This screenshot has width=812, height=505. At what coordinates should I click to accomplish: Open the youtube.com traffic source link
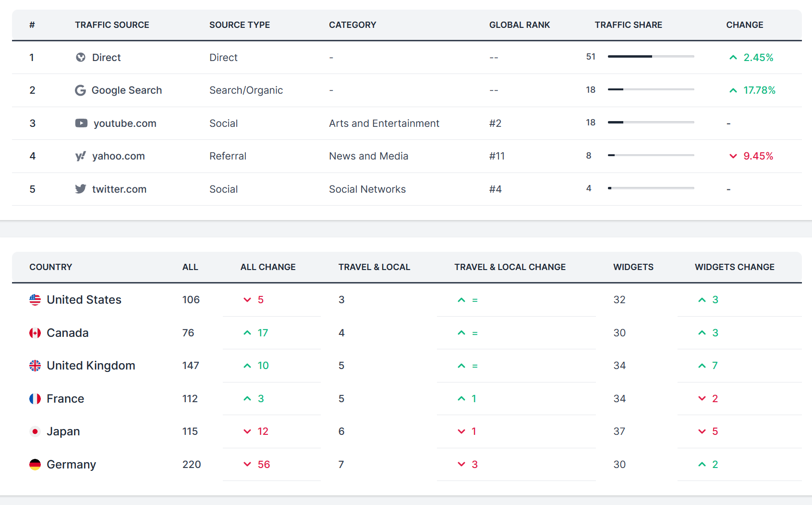click(125, 123)
